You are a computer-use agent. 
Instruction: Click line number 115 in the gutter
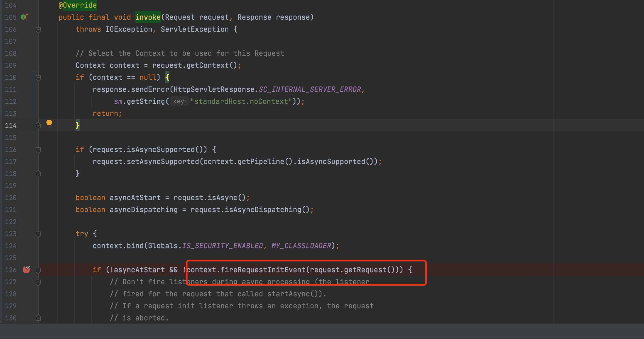coord(11,138)
